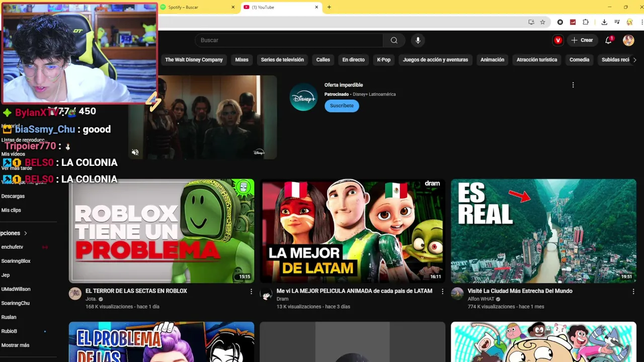The height and width of the screenshot is (362, 644).
Task: Open new browser tab with plus
Action: pyautogui.click(x=329, y=7)
